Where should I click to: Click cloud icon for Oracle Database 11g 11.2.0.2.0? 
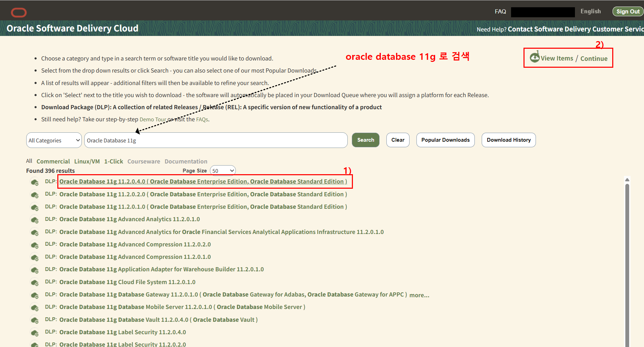click(35, 195)
